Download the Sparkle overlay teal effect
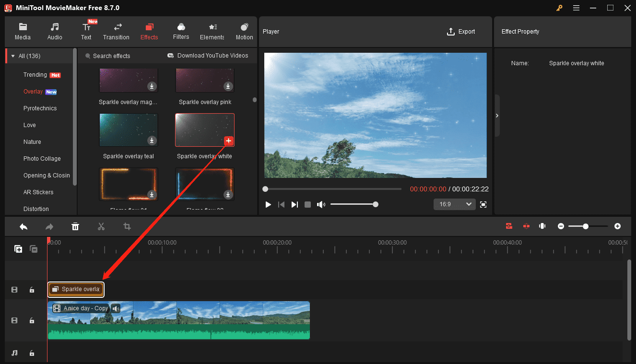 tap(152, 141)
